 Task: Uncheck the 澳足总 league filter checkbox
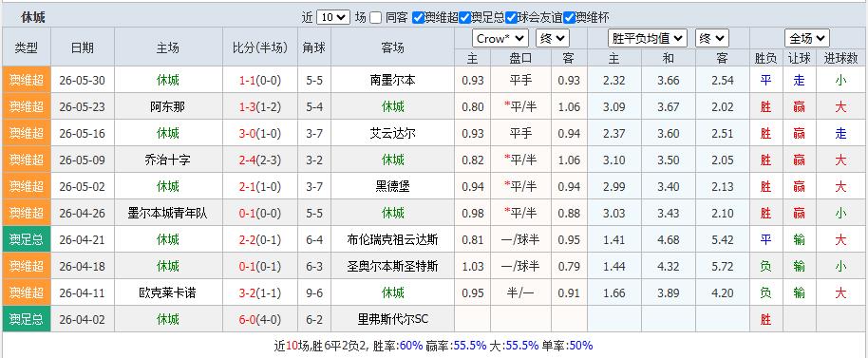coord(465,18)
